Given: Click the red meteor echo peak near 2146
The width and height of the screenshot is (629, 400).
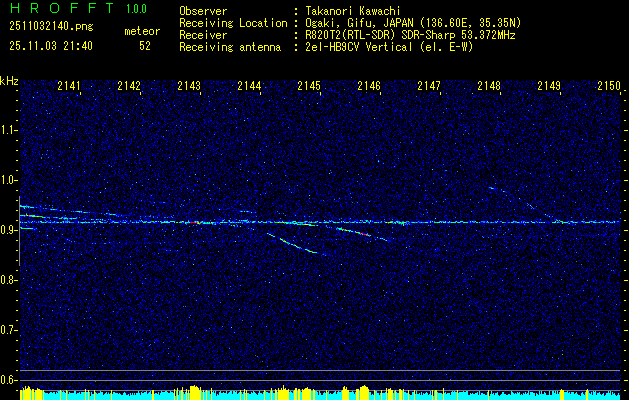Looking at the screenshot, I should click(363, 234).
